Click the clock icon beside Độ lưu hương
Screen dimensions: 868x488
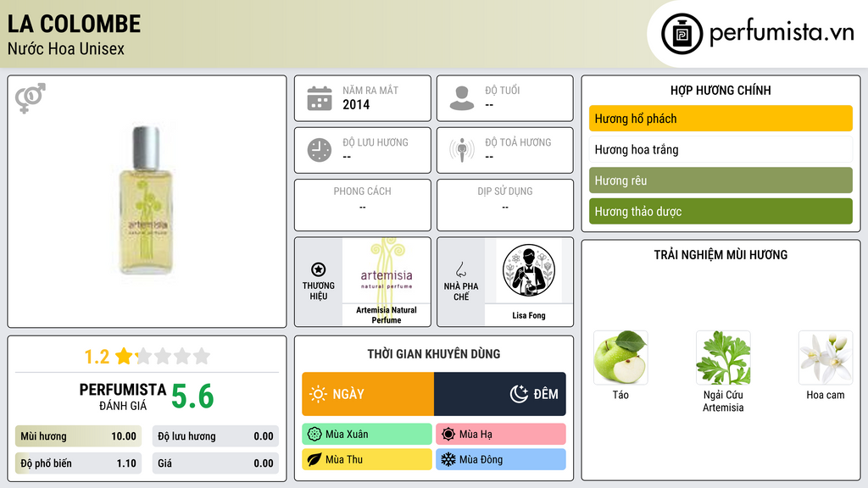click(320, 150)
